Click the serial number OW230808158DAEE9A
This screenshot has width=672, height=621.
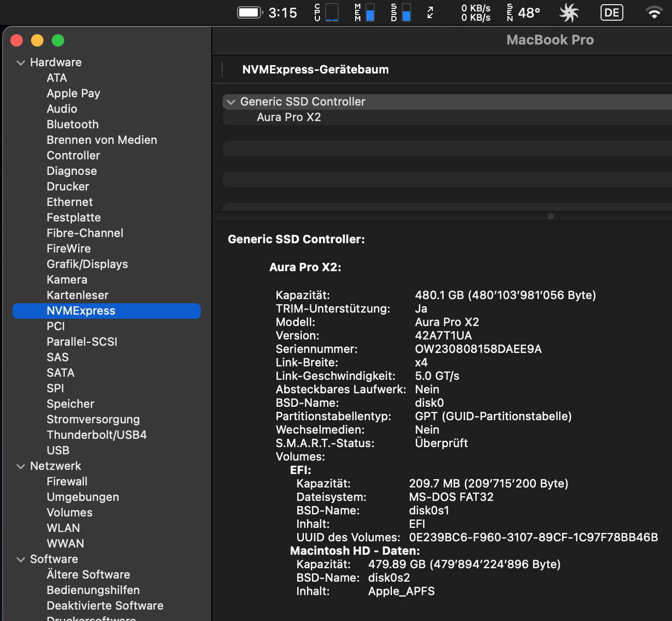click(478, 349)
